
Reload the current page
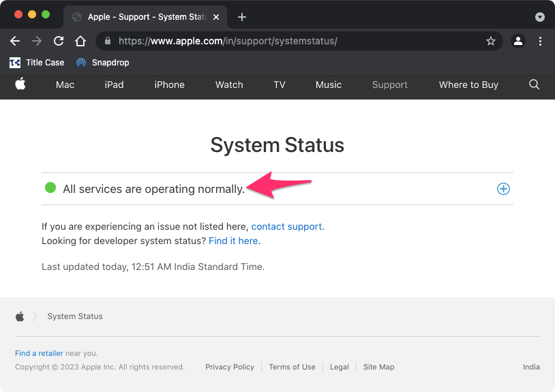click(59, 41)
